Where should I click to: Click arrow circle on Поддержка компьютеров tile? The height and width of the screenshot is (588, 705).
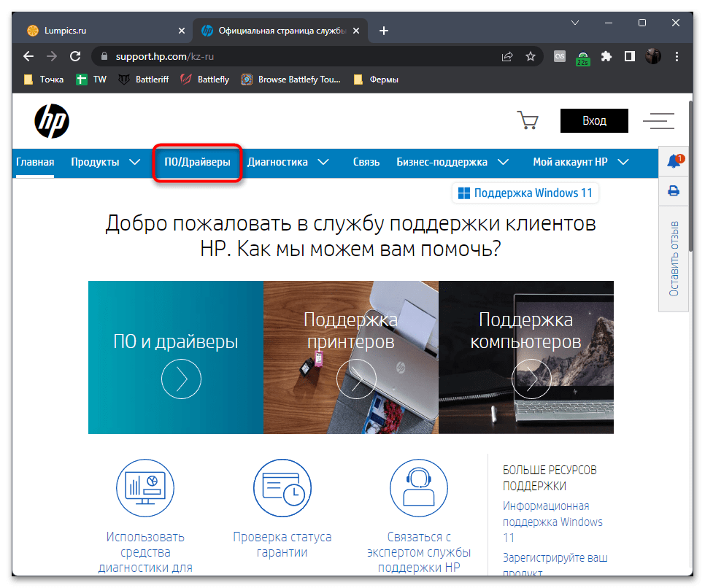tap(531, 379)
